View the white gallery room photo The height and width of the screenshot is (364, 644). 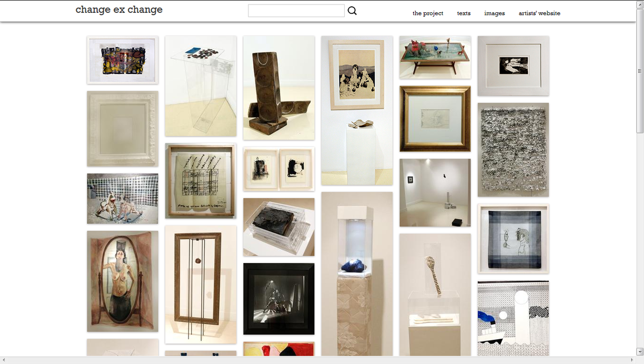435,192
